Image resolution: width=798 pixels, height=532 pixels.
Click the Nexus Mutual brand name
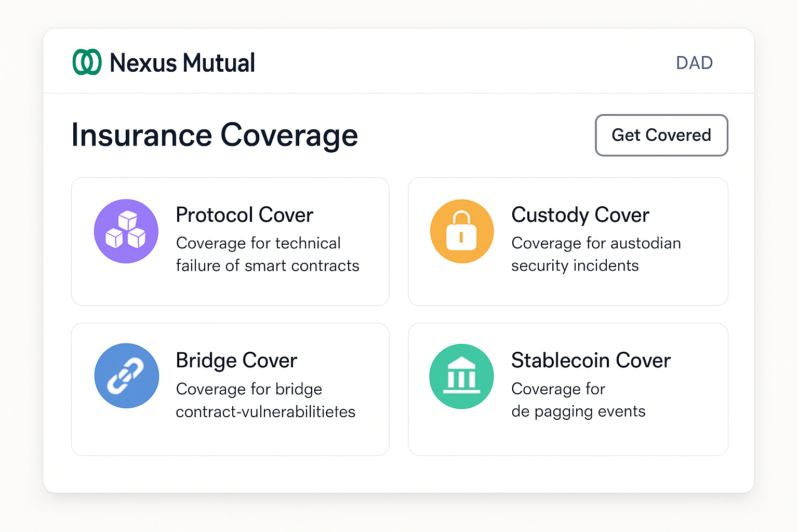(182, 62)
